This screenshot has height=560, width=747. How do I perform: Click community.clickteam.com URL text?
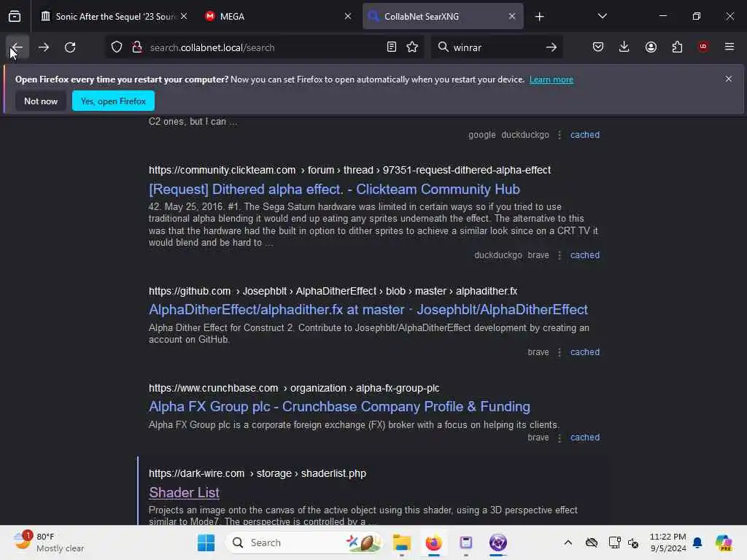[349, 170]
